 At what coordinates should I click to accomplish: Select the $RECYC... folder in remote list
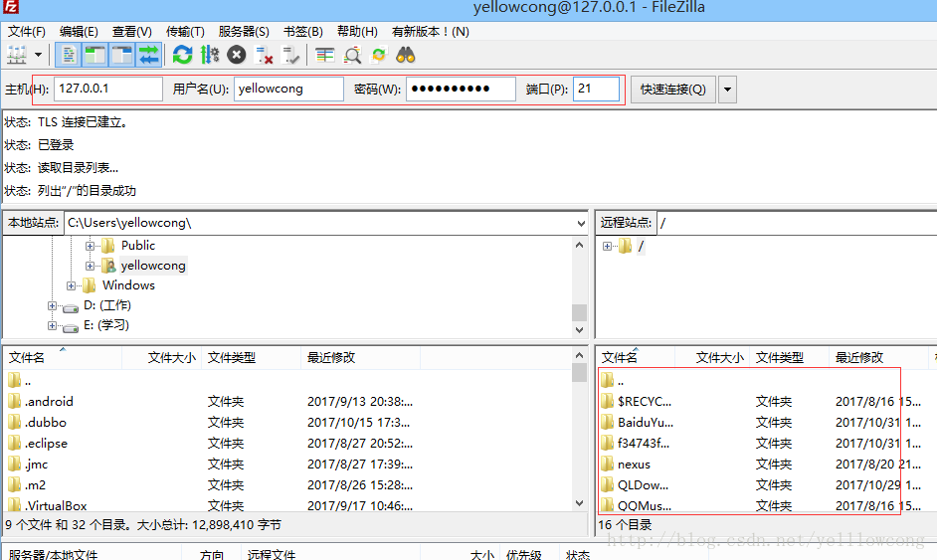(645, 402)
